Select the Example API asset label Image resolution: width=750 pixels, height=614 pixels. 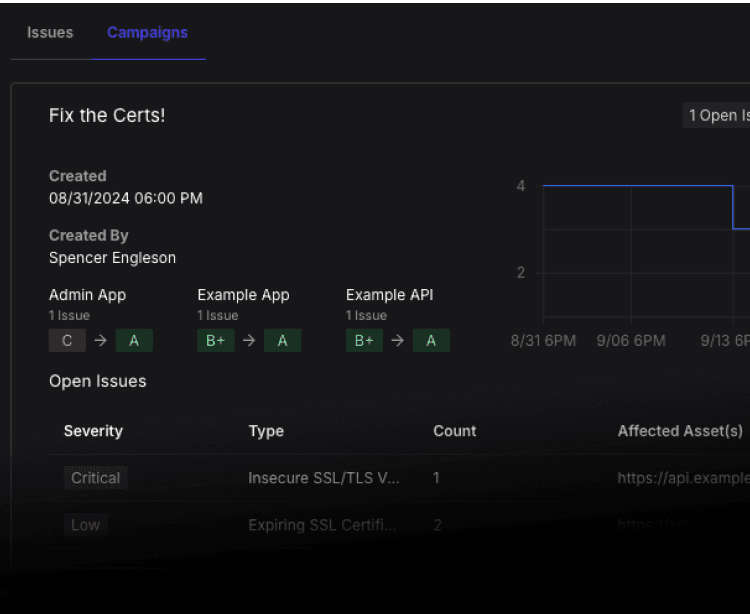coord(389,295)
